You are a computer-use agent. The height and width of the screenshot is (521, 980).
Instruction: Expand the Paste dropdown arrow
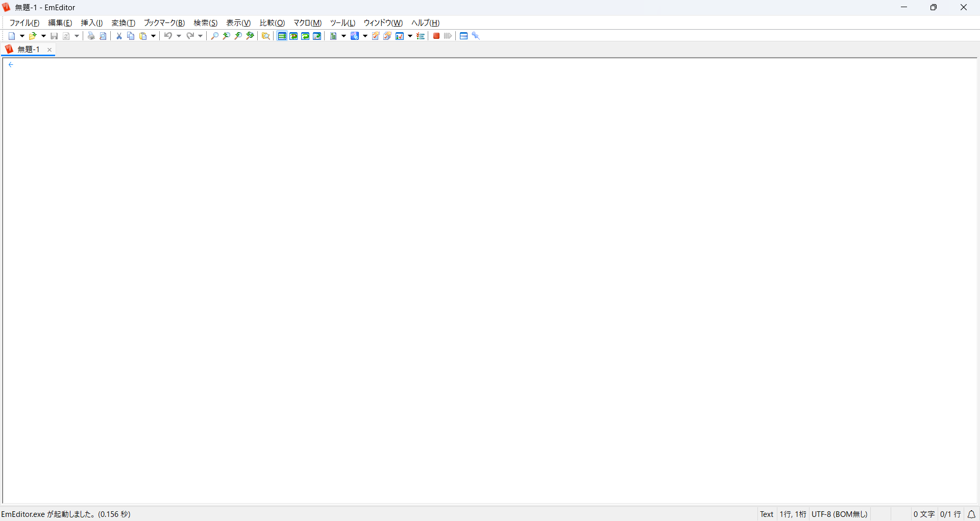(153, 36)
